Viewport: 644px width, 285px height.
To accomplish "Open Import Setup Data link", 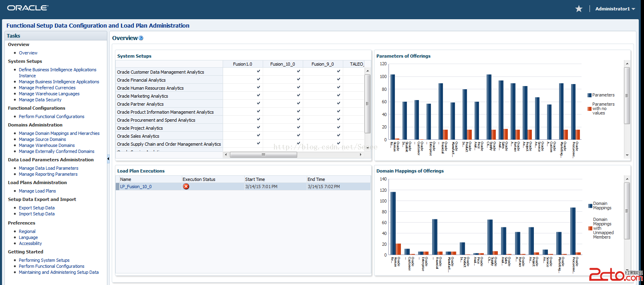I will [36, 214].
